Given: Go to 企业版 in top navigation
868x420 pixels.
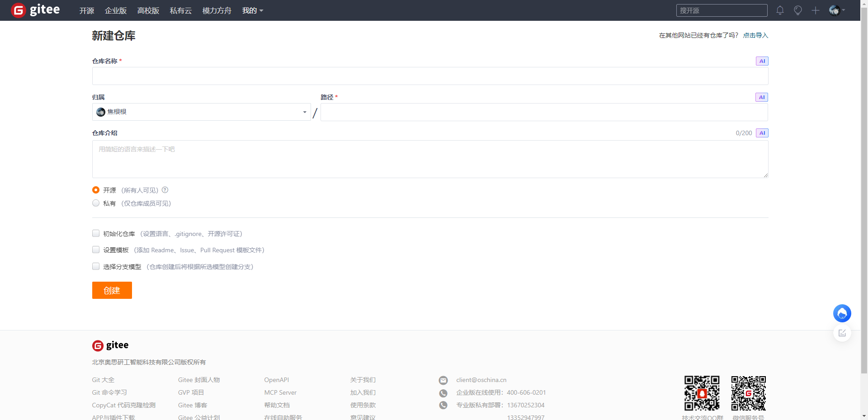Looking at the screenshot, I should [x=116, y=10].
